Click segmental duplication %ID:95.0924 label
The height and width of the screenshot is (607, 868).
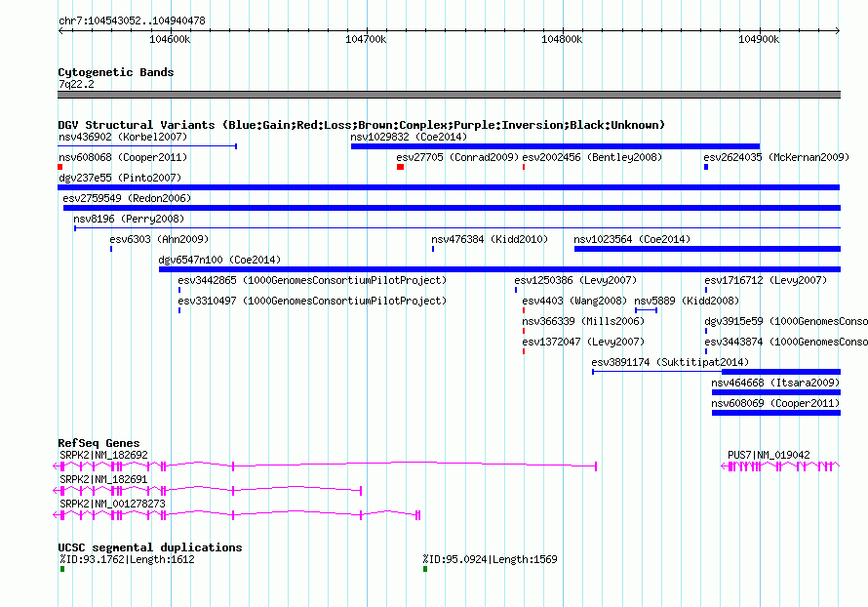click(490, 559)
